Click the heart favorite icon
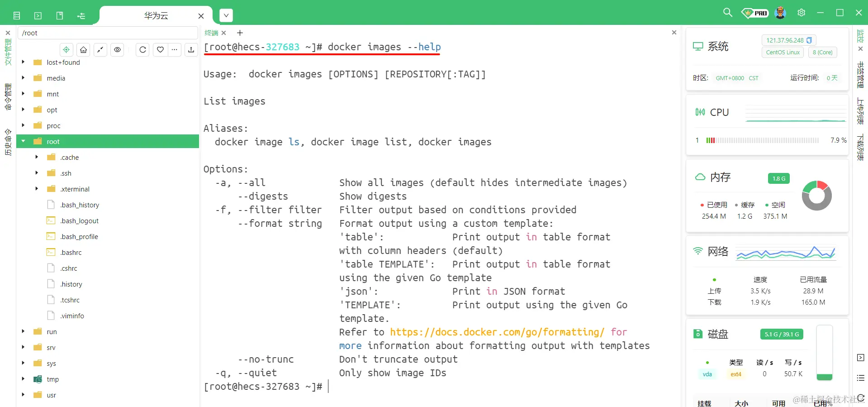 coord(160,50)
